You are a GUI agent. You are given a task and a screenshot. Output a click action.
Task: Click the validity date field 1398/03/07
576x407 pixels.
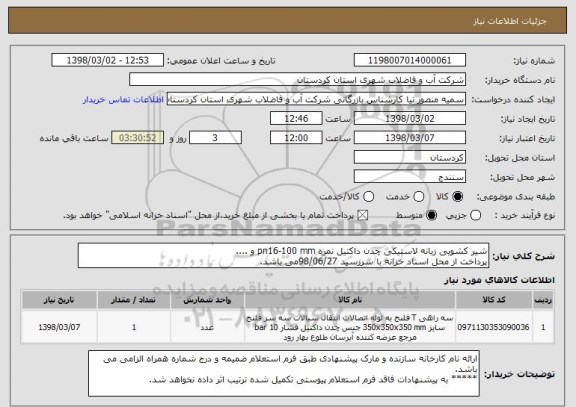(410, 138)
